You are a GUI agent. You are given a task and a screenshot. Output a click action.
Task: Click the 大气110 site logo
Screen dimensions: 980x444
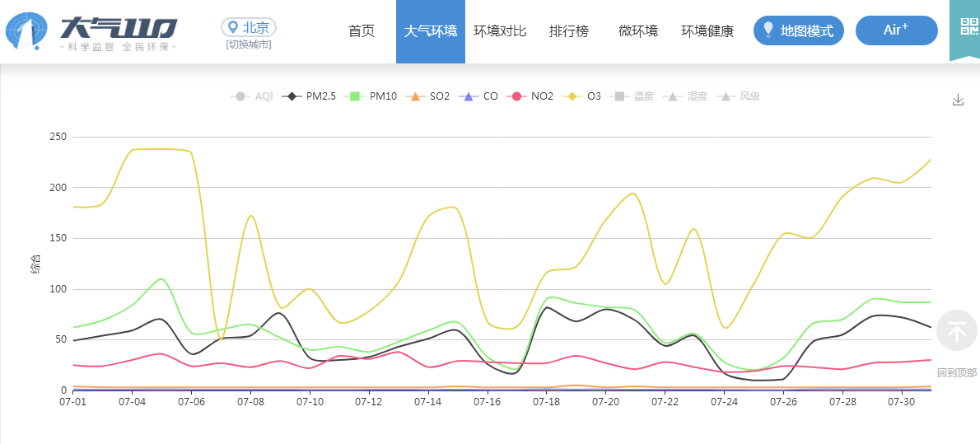pos(91,32)
